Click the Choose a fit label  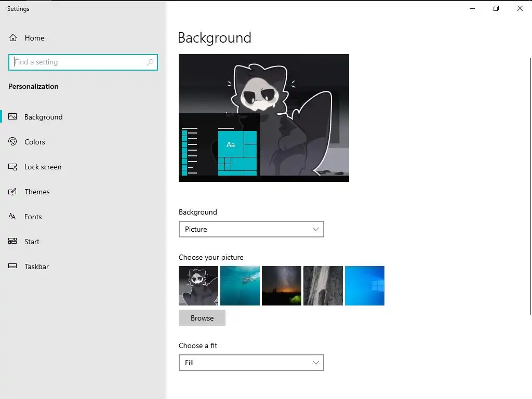point(198,345)
